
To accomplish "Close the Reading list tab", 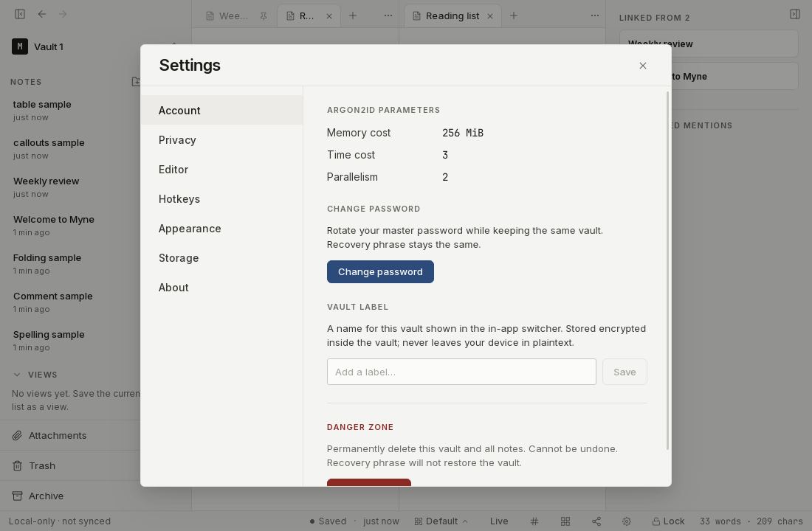I will 490,16.
